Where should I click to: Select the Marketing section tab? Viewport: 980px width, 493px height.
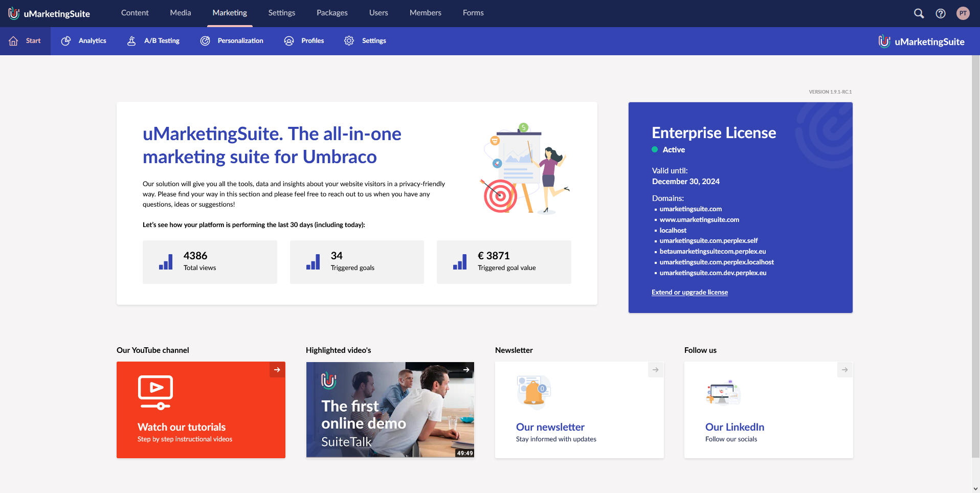[230, 13]
